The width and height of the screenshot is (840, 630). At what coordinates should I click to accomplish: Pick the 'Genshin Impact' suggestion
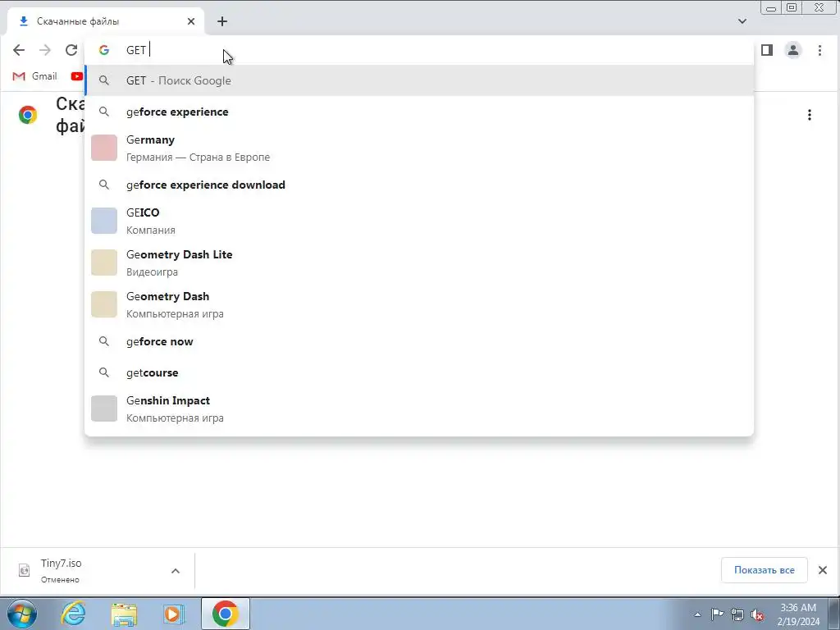[x=419, y=409]
